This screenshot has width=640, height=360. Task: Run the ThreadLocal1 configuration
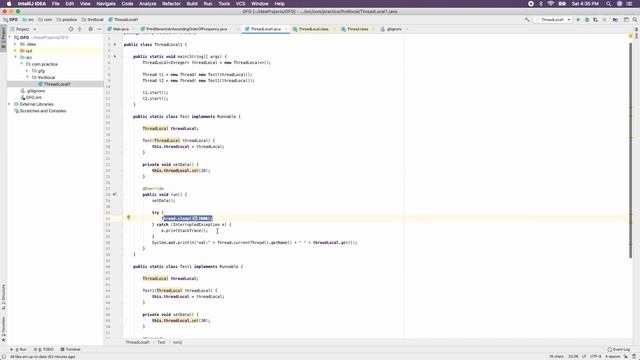[578, 20]
